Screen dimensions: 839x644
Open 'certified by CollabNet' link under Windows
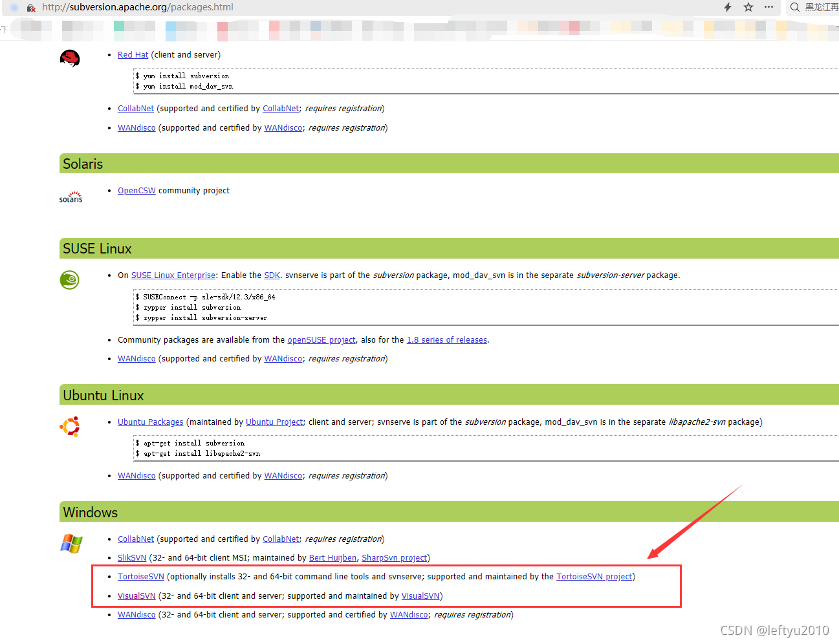click(x=281, y=539)
